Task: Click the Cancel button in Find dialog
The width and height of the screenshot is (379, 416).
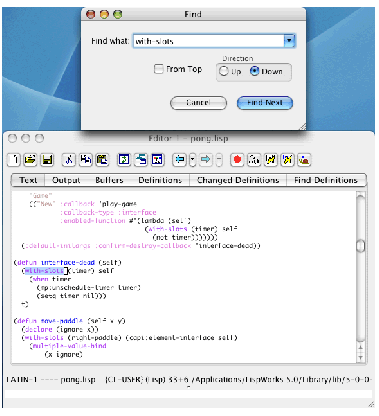Action: coord(198,103)
